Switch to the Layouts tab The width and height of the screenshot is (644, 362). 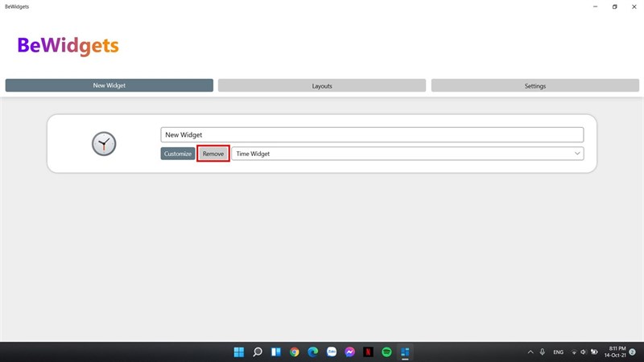[322, 85]
